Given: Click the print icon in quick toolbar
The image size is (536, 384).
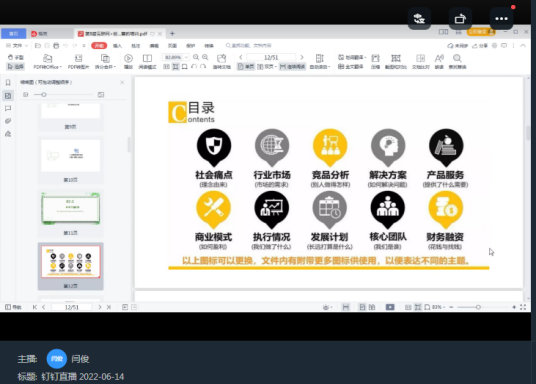Looking at the screenshot, I should (x=56, y=45).
